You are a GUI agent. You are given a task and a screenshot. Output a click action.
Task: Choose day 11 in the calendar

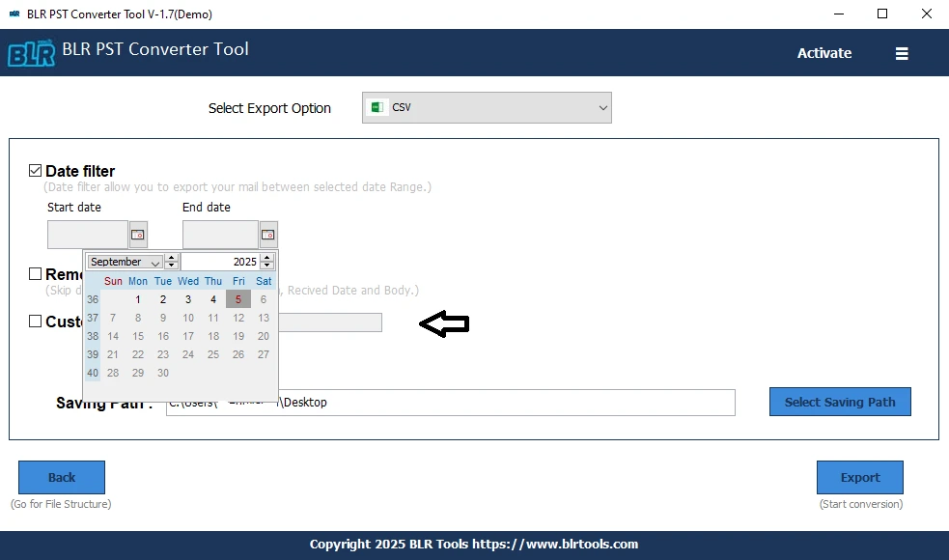213,318
